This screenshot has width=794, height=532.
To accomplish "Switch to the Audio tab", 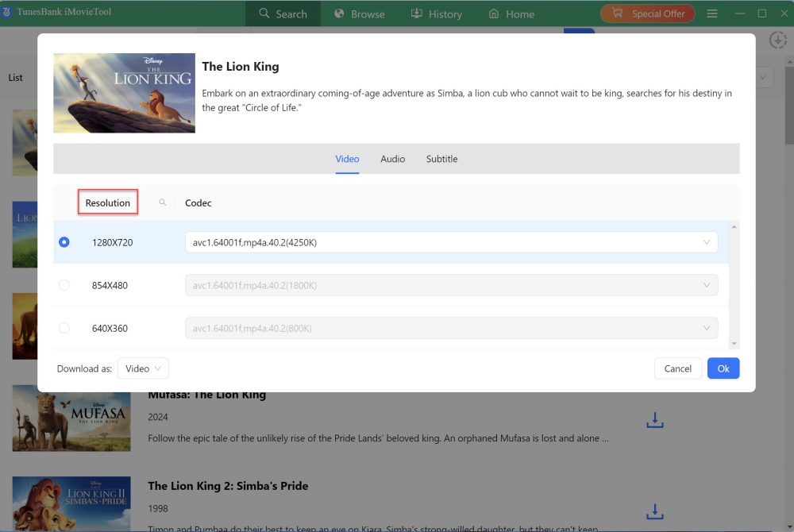I will 392,159.
